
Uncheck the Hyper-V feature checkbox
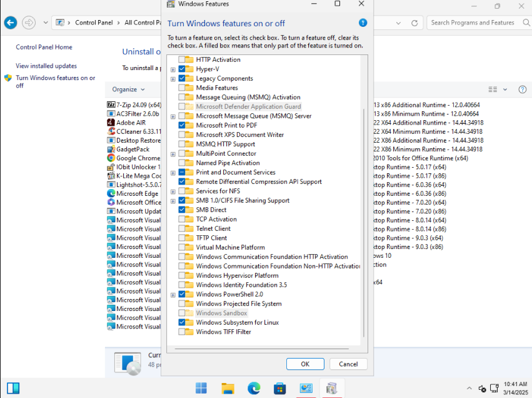182,69
